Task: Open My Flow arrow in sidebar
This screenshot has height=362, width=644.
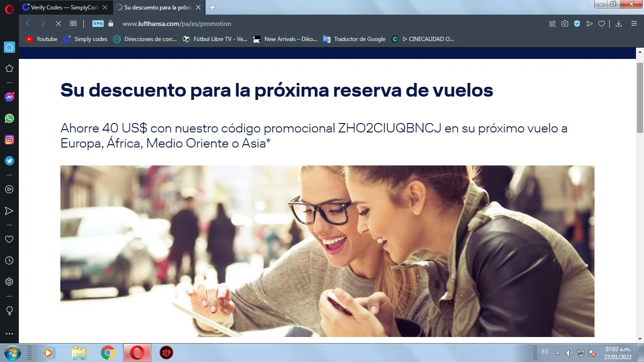Action: (9, 211)
